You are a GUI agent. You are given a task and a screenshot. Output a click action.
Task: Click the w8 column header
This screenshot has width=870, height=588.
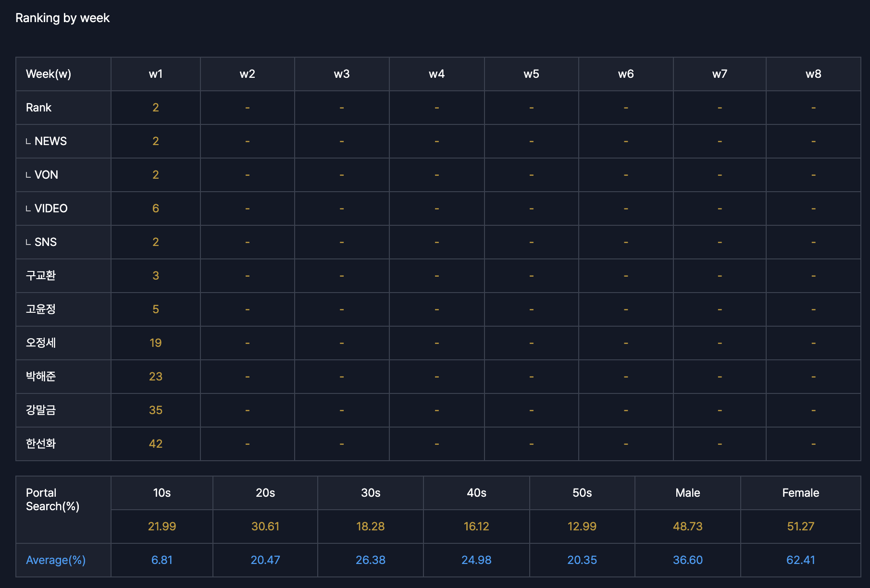tap(813, 74)
